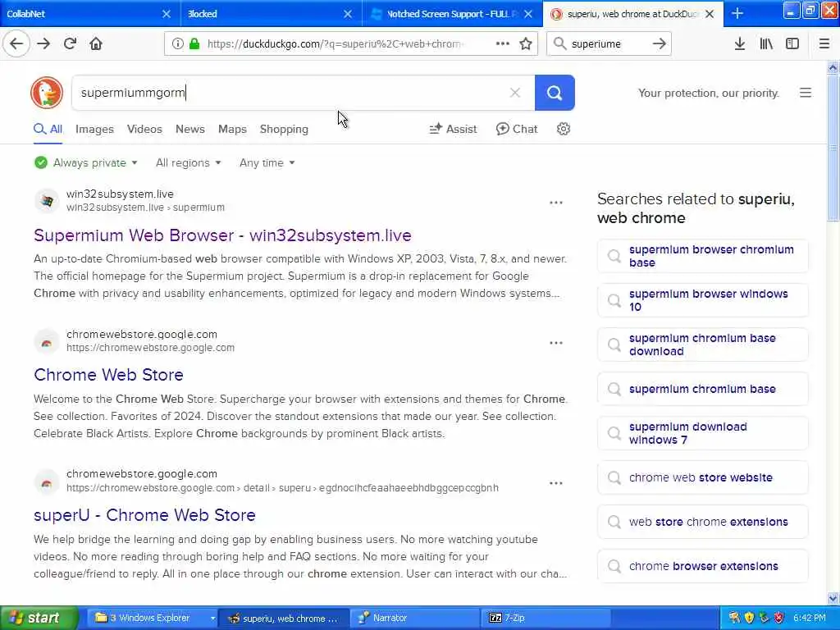Click related search supermium download windows 7
Viewport: 840px width, 630px height.
point(703,433)
